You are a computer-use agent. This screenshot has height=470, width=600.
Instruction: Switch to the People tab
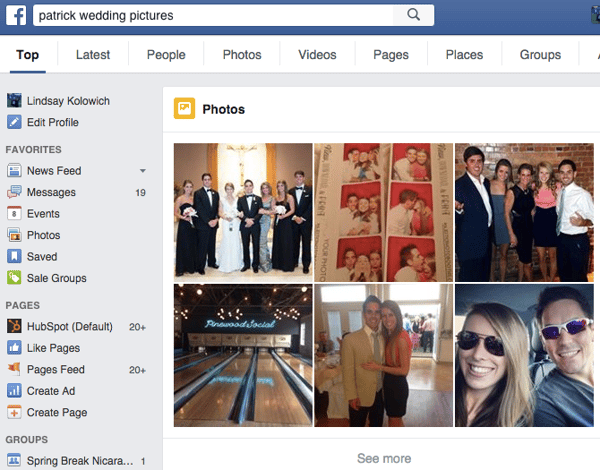(x=166, y=55)
